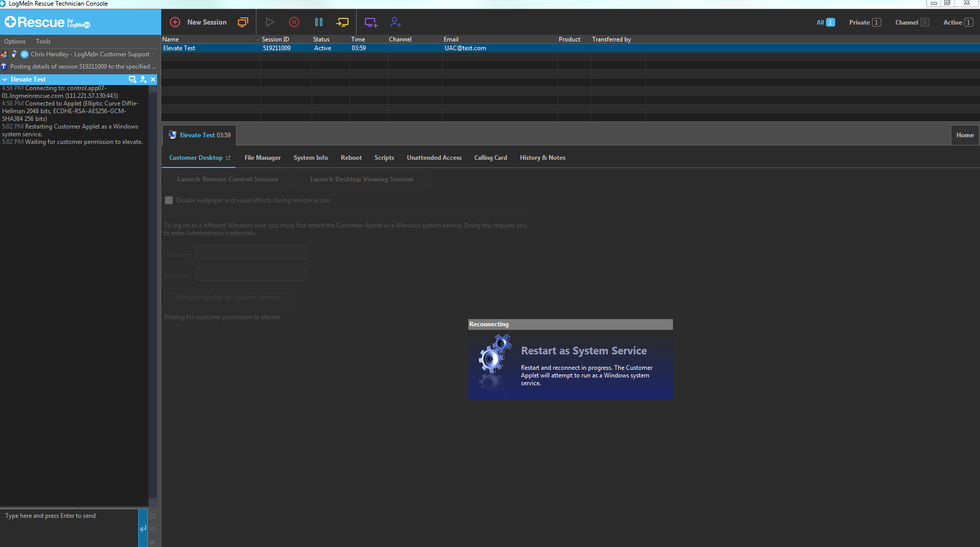Click the Elevate Test session tab icon
The image size is (980, 547).
coord(173,135)
